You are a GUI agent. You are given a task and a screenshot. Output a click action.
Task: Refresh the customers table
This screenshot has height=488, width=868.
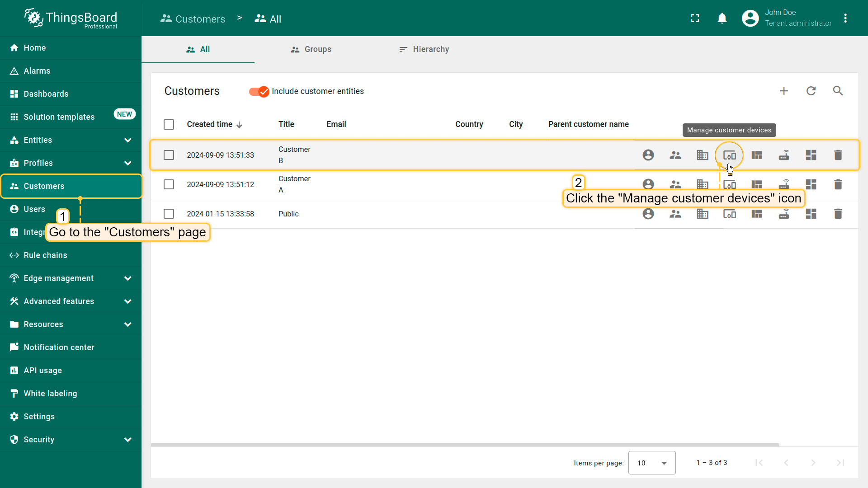click(811, 91)
